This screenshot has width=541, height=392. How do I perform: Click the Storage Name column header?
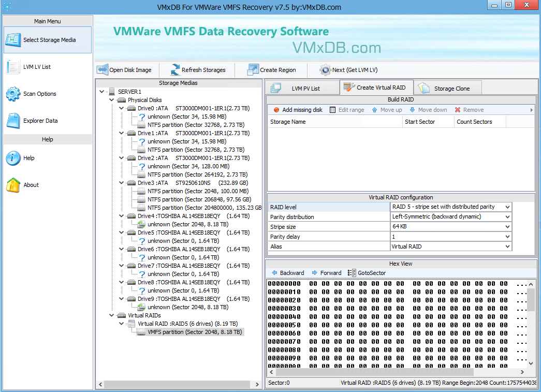pos(334,122)
